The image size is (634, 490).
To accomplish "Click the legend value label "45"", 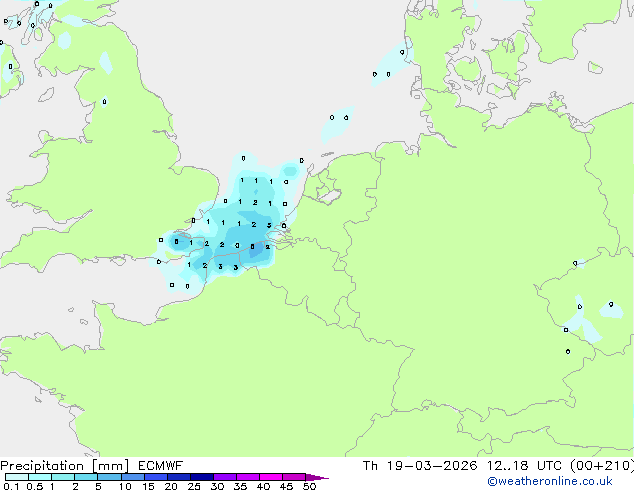I will pos(286,486).
